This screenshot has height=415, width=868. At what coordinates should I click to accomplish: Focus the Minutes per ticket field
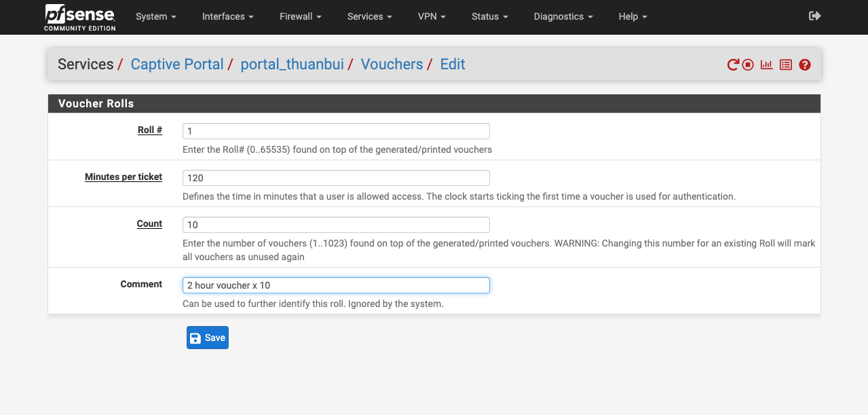[336, 178]
